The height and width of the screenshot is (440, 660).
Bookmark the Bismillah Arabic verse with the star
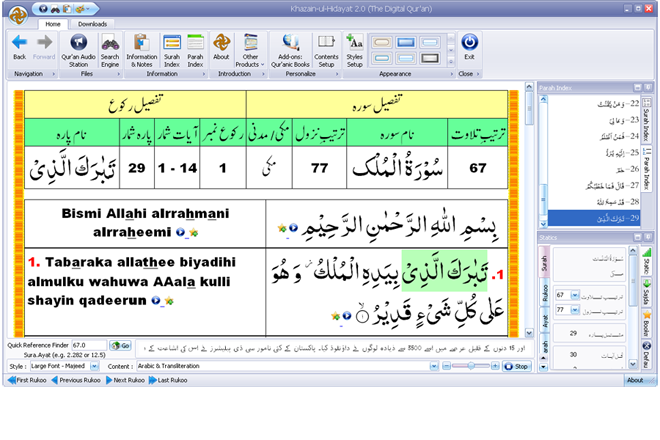(x=282, y=228)
